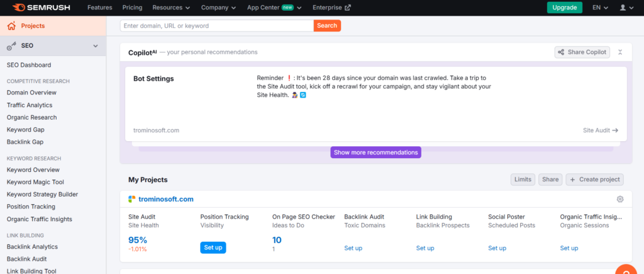Click the Bot Settings heading
Image resolution: width=644 pixels, height=274 pixels.
coord(153,79)
